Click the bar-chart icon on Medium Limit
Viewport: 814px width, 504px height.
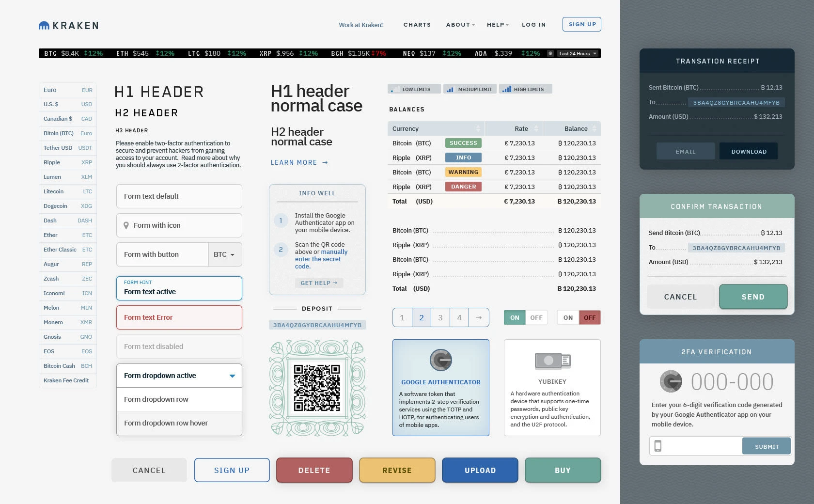pos(450,89)
